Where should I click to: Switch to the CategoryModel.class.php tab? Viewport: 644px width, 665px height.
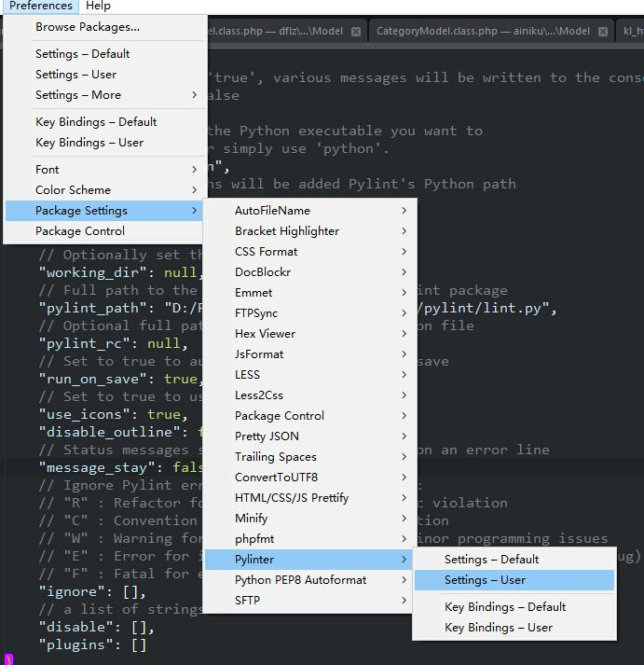coord(483,31)
